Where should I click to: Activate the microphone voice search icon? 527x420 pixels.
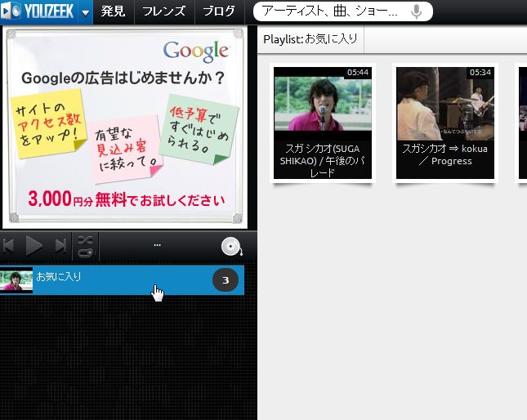(417, 11)
